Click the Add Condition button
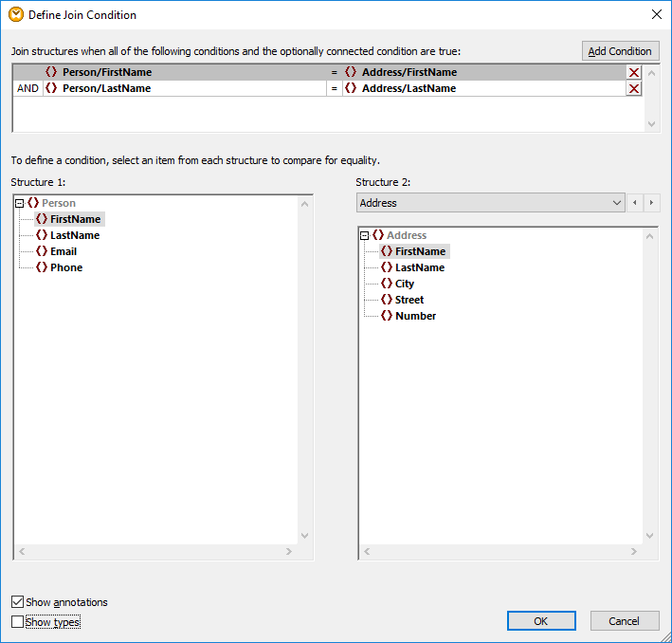 [620, 51]
